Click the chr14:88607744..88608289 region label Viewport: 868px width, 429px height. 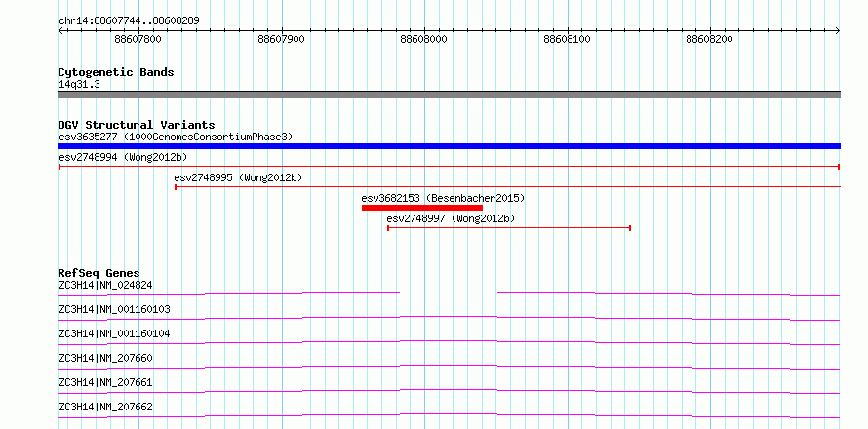(129, 20)
